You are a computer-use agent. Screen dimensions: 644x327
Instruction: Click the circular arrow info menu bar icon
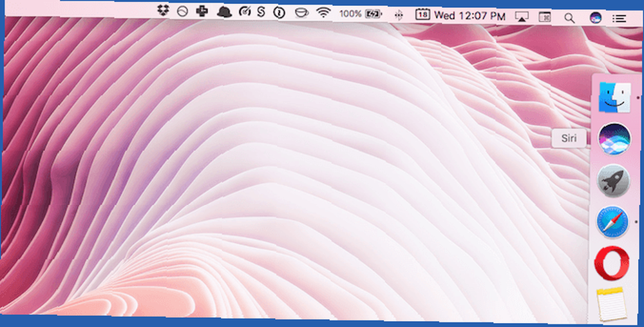point(279,12)
